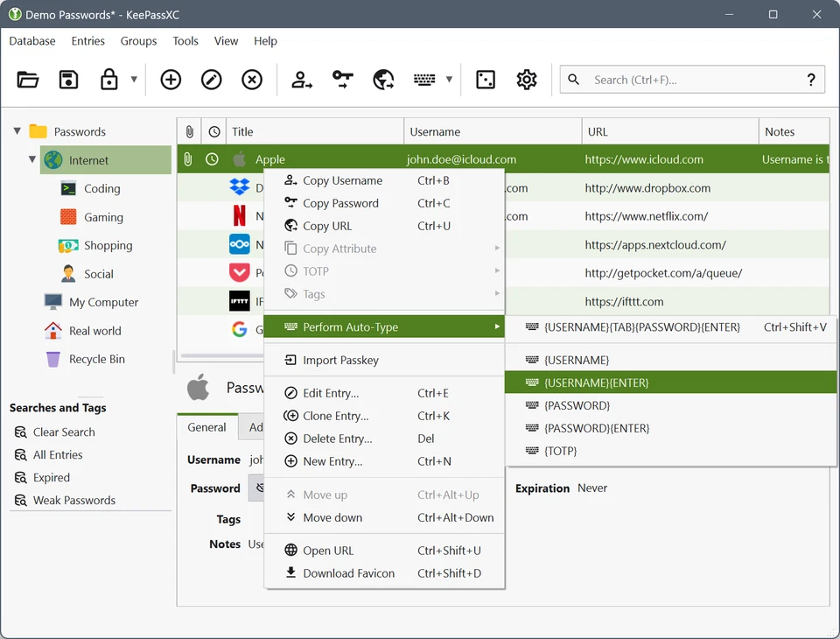840x639 pixels.
Task: Copy the password using the key icon
Action: [341, 79]
